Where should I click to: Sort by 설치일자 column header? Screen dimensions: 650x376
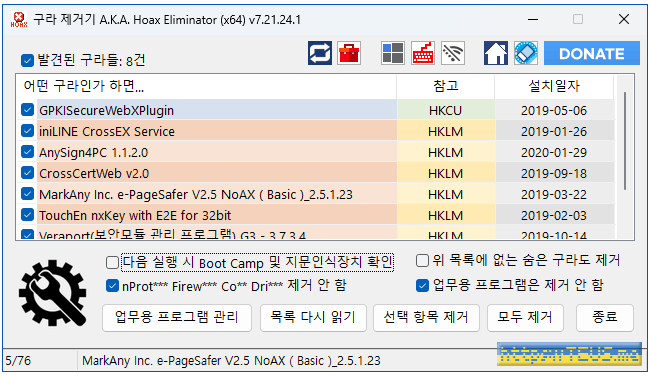554,86
